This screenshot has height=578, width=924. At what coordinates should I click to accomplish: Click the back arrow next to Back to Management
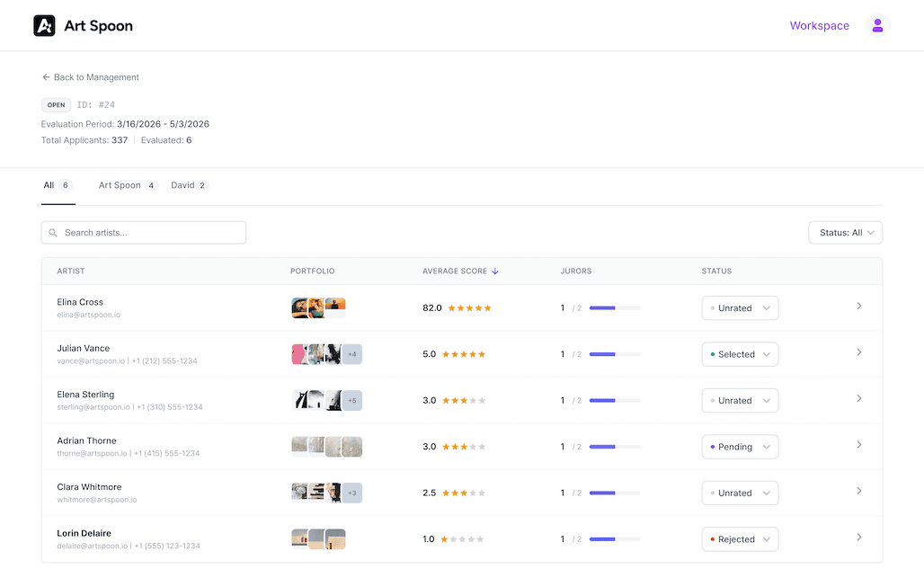pos(47,77)
